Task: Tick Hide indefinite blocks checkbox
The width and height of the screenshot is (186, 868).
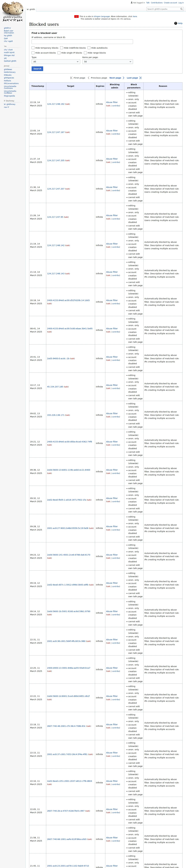Action: coord(61,48)
